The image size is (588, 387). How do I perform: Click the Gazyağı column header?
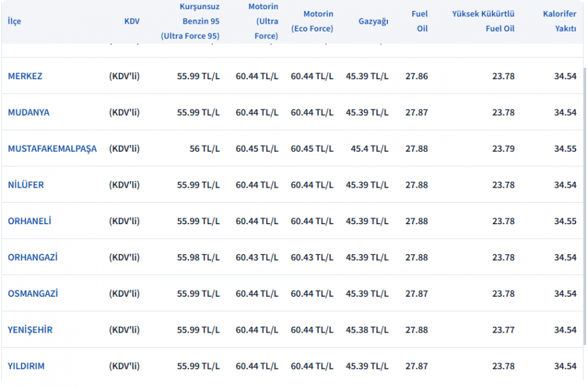373,21
